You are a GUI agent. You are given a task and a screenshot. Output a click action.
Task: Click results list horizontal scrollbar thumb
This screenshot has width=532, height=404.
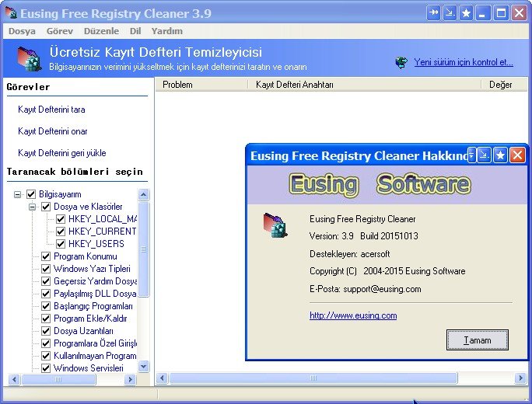click(x=313, y=378)
